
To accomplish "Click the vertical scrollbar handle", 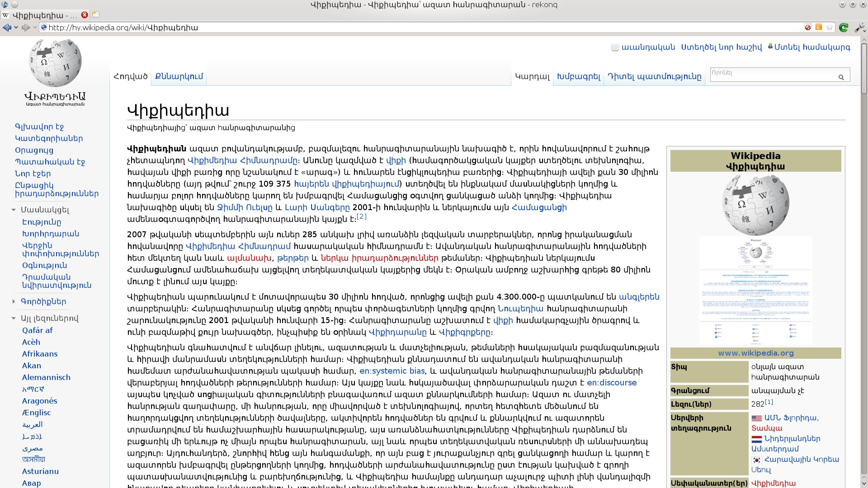I will click(864, 68).
